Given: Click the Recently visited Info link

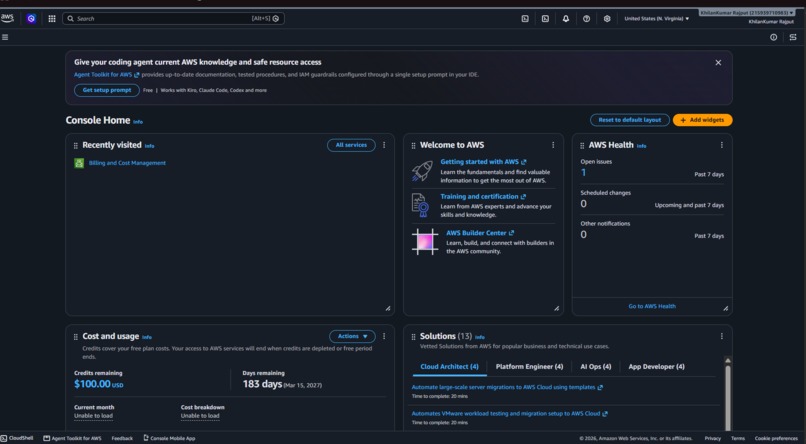Looking at the screenshot, I should pyautogui.click(x=149, y=146).
